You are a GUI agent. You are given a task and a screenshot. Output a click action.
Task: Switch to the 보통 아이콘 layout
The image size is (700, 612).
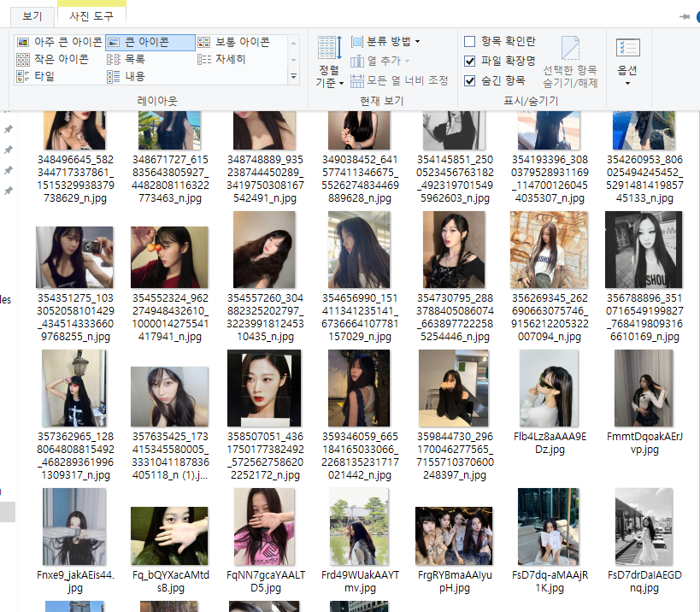(x=234, y=42)
